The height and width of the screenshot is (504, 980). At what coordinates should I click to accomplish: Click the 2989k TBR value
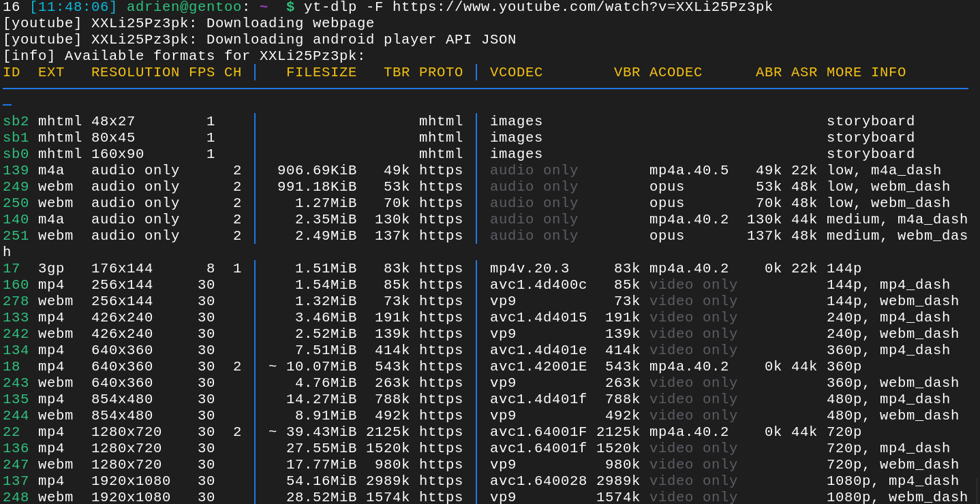click(388, 481)
